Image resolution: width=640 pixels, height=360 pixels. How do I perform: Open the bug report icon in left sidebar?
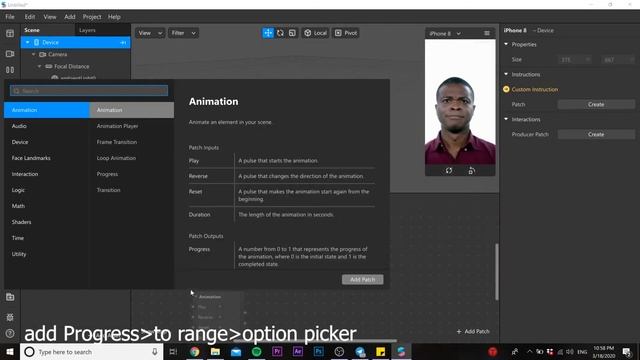[10, 317]
